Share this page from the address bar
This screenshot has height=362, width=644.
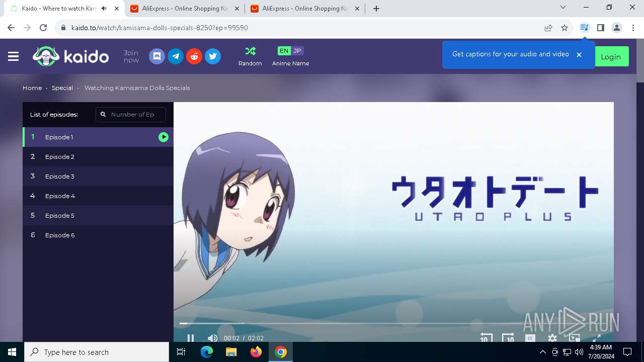point(548,28)
